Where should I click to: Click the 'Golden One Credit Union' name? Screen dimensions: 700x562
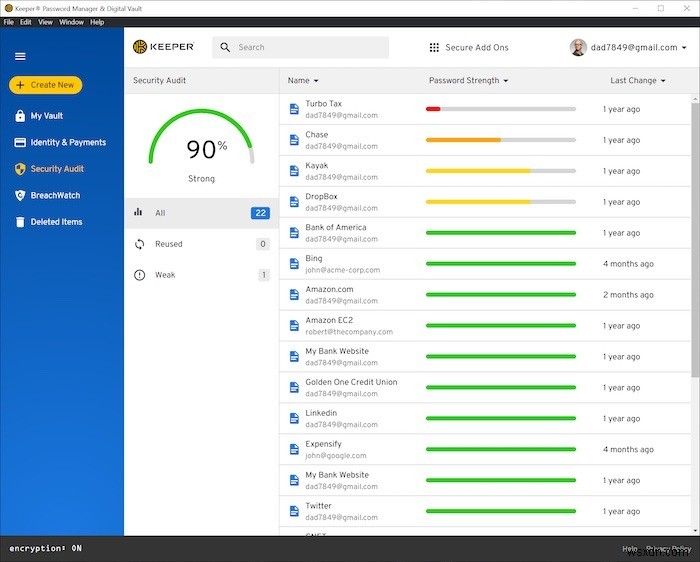point(351,382)
